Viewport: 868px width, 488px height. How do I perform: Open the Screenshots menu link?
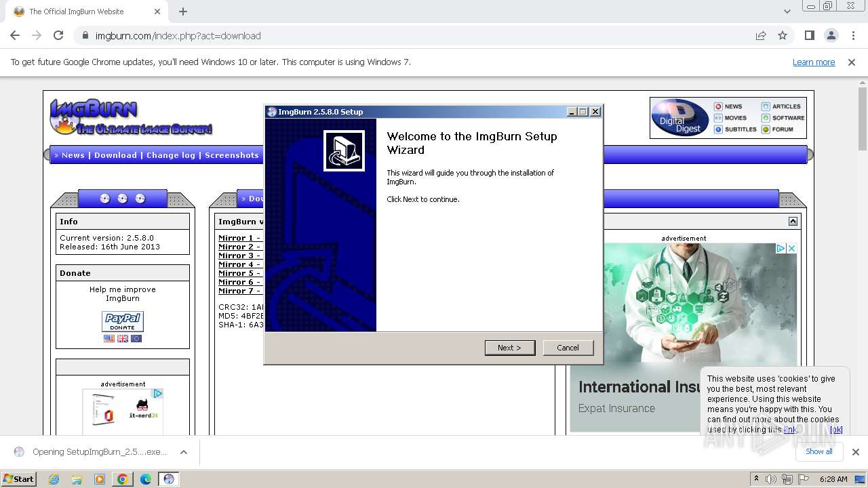pos(232,155)
